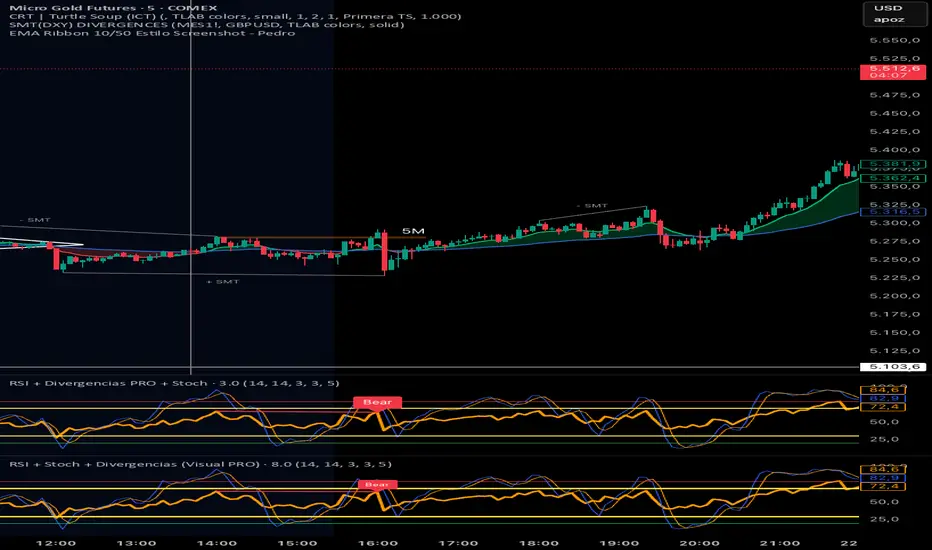Click the 5.150,0 price axis label
This screenshot has height=550, width=932.
(x=894, y=332)
